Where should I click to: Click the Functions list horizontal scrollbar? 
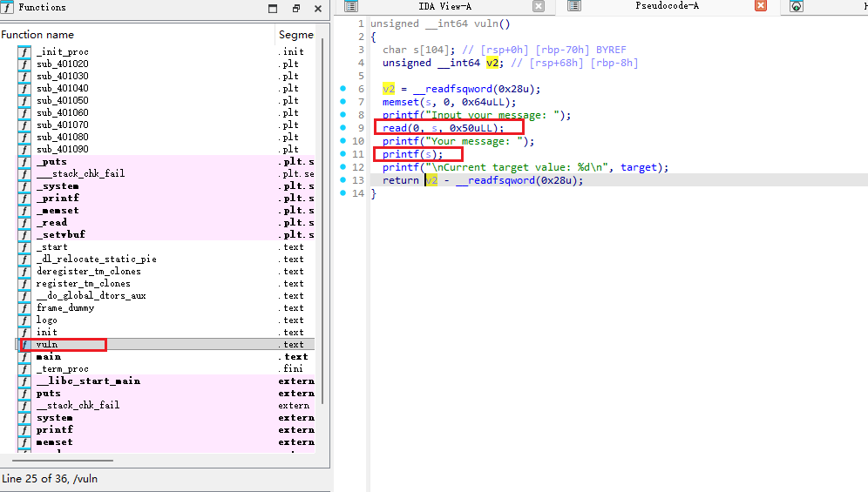pos(61,461)
